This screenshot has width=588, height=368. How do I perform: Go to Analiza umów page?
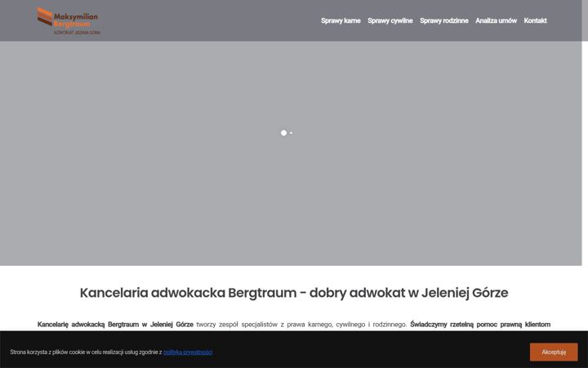click(496, 20)
